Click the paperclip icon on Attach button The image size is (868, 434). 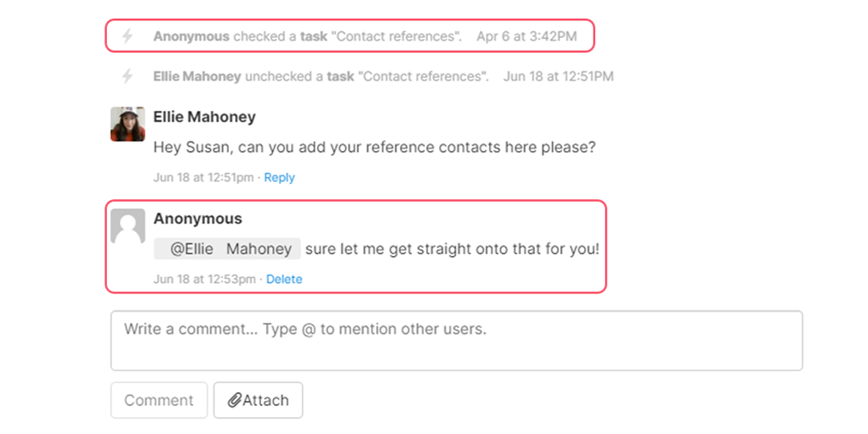(235, 400)
